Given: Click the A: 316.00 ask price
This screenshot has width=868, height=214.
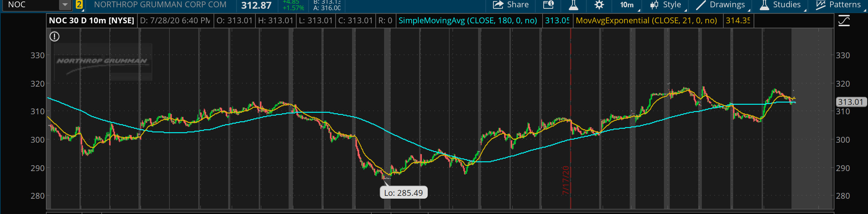Looking at the screenshot, I should (x=327, y=8).
